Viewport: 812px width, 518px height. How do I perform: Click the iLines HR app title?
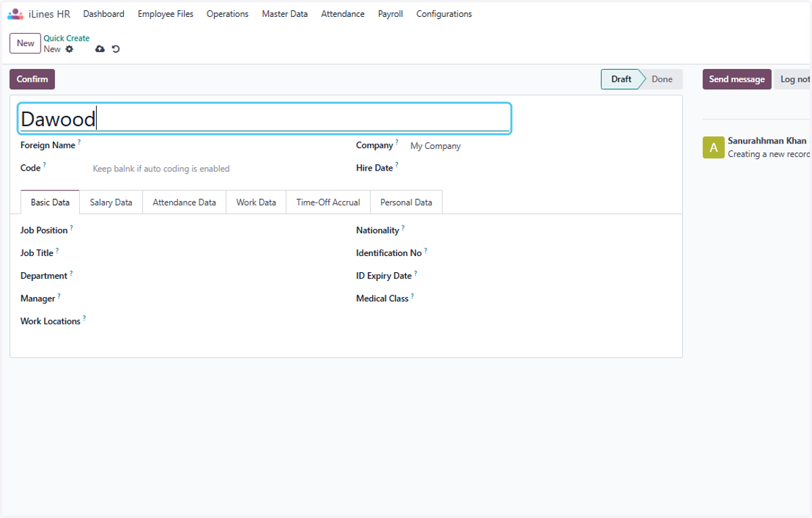49,14
